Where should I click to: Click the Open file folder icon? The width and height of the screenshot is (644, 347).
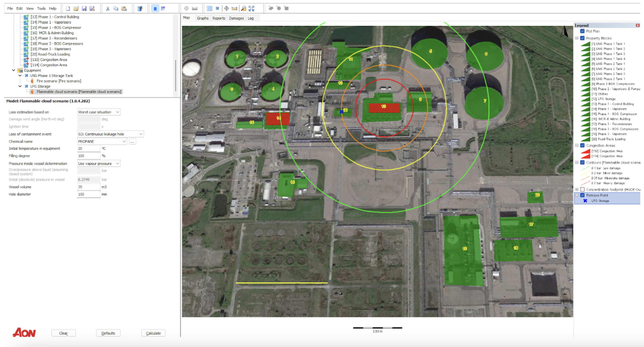(x=76, y=8)
